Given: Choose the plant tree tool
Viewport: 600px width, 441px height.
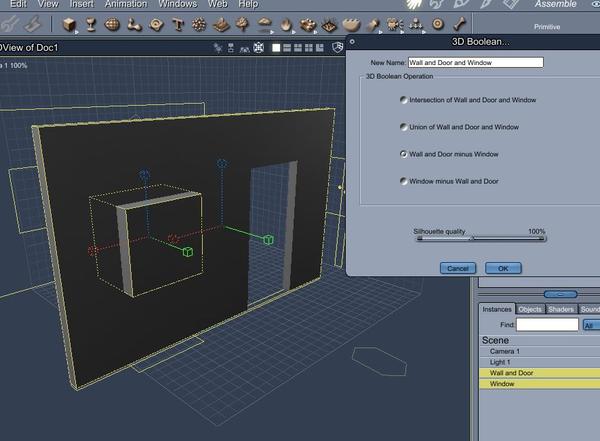Looking at the screenshot, I should coord(242,24).
